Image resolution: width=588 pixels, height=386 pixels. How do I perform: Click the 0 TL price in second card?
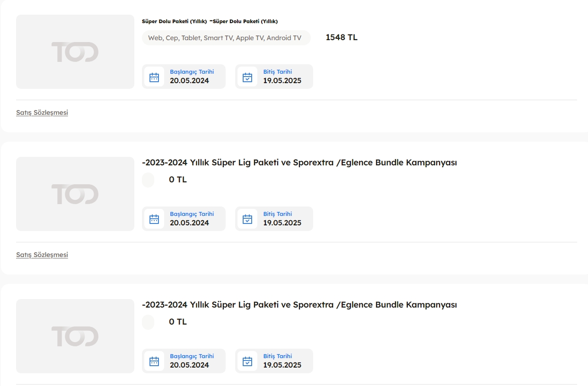click(x=178, y=180)
